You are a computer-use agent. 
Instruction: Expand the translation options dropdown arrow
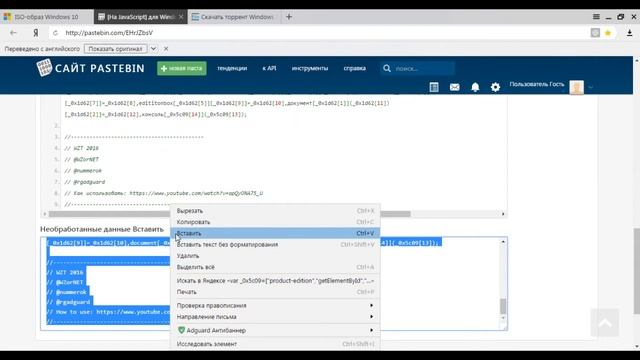[153, 49]
